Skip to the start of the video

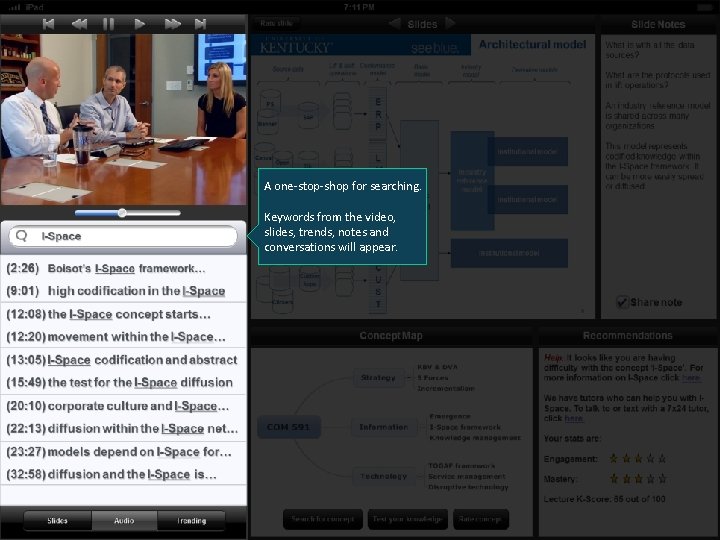pyautogui.click(x=48, y=24)
